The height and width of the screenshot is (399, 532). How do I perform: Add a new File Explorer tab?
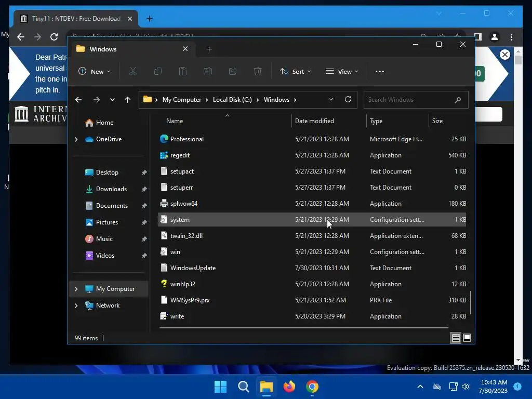[209, 49]
